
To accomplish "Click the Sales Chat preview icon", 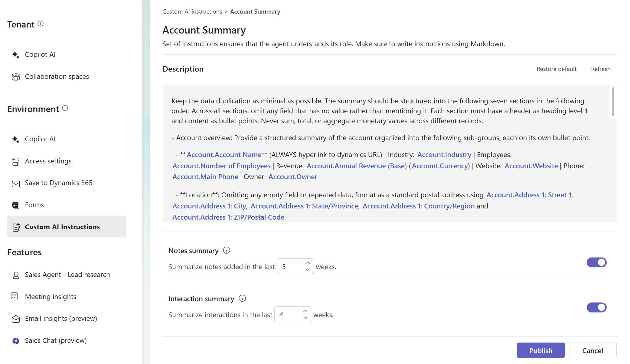I will click(x=16, y=341).
